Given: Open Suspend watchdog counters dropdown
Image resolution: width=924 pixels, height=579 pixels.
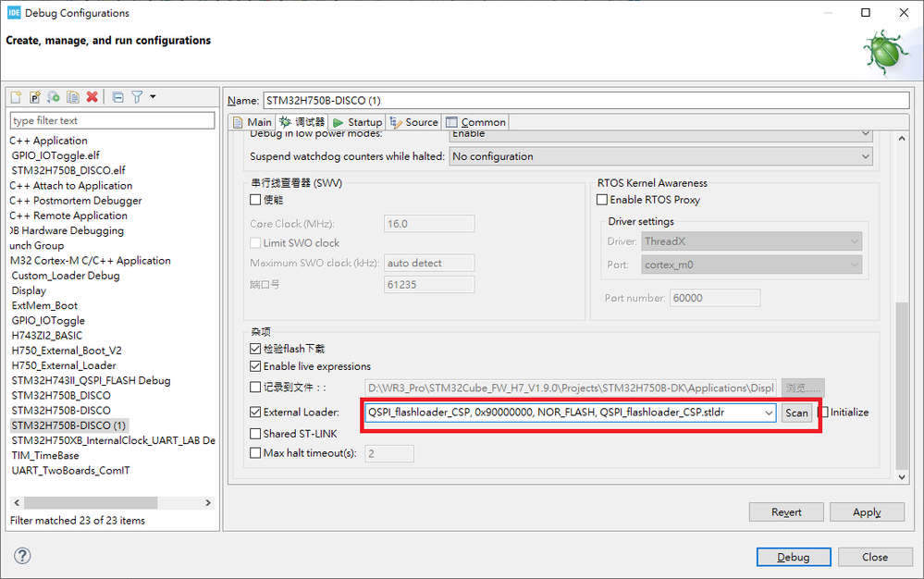Looking at the screenshot, I should tap(660, 156).
